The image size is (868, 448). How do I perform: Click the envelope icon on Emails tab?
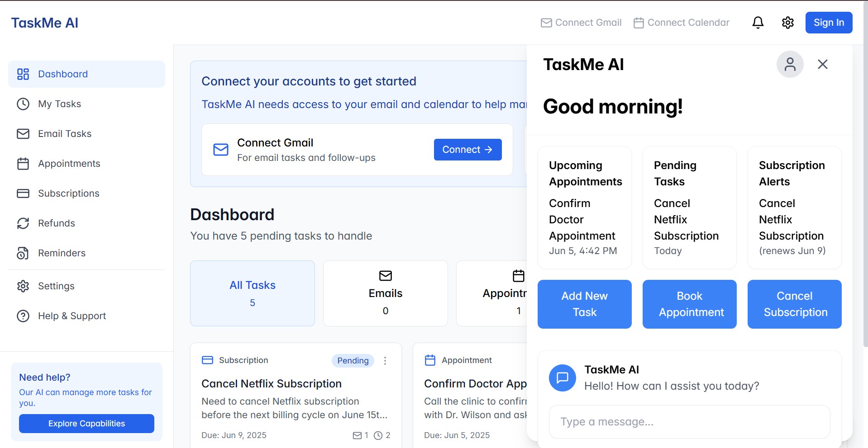386,276
